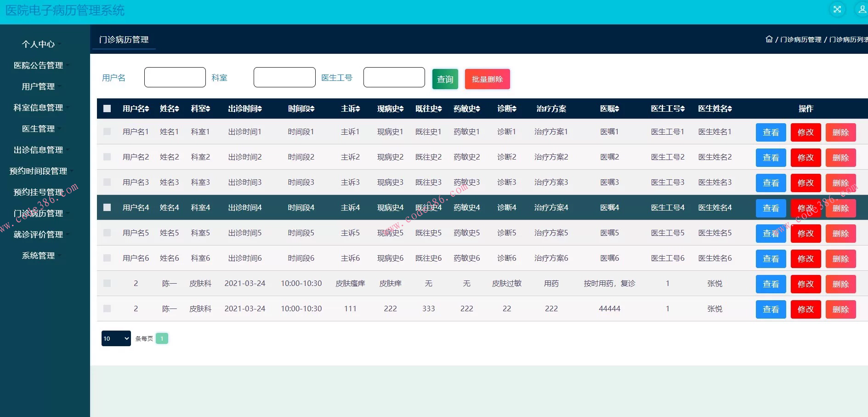Click the fullscreen toggle icon in header
The width and height of the screenshot is (868, 417).
tap(837, 9)
